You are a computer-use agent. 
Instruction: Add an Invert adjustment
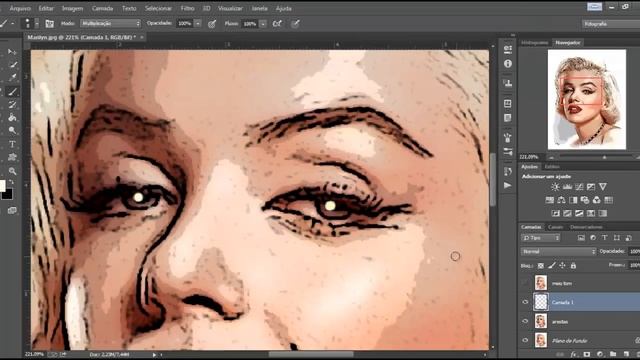click(556, 213)
